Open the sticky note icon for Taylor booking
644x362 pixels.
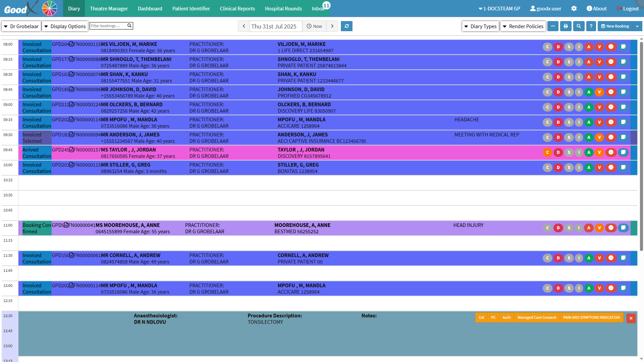tap(623, 153)
